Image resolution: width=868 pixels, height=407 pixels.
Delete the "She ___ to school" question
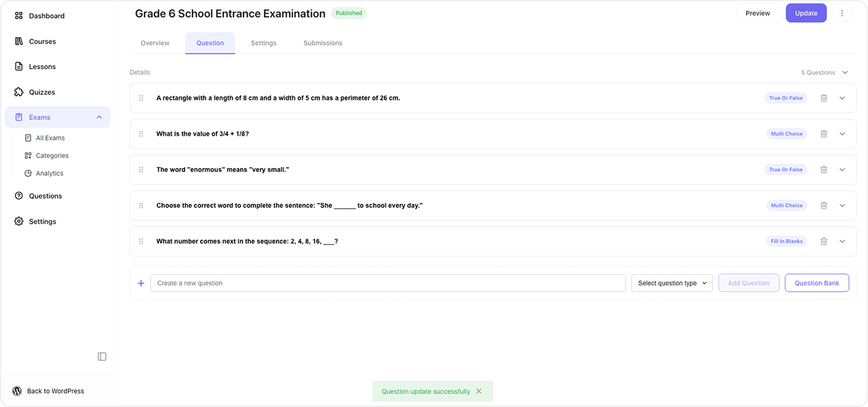[824, 206]
